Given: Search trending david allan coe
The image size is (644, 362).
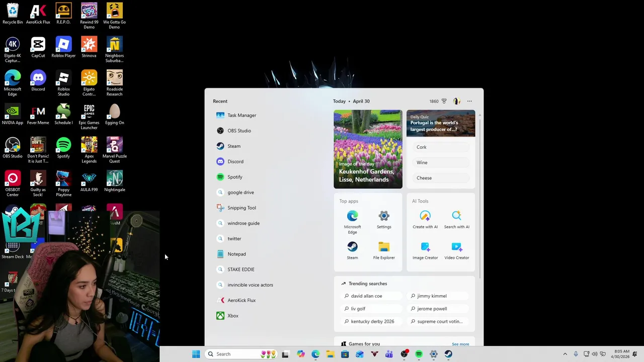Looking at the screenshot, I should [x=372, y=296].
